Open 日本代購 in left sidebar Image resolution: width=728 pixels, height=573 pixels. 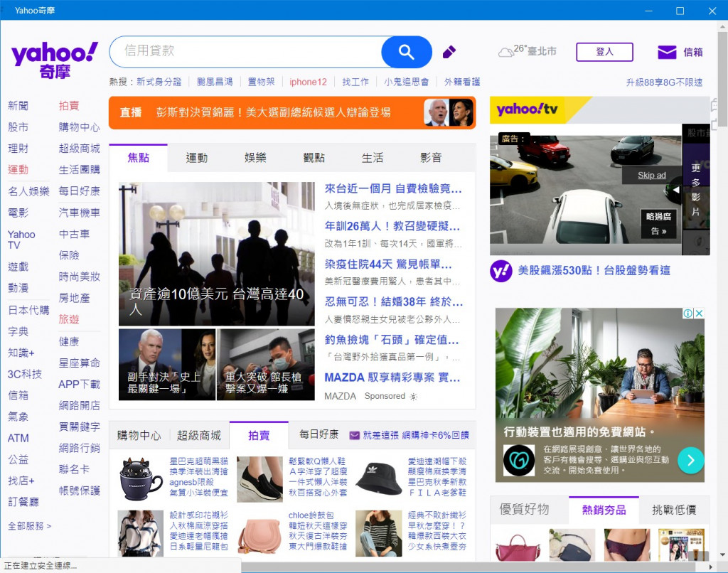click(28, 310)
